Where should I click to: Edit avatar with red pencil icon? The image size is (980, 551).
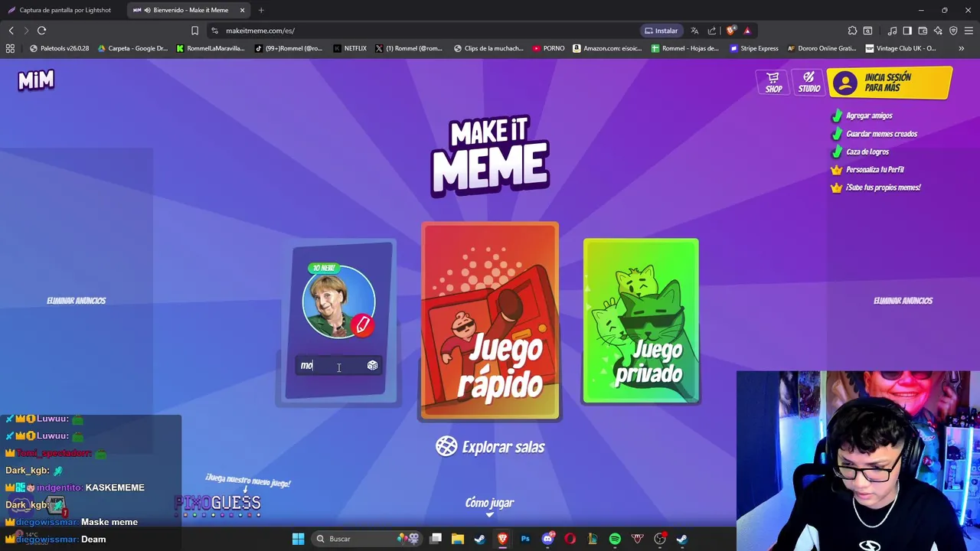coord(363,325)
